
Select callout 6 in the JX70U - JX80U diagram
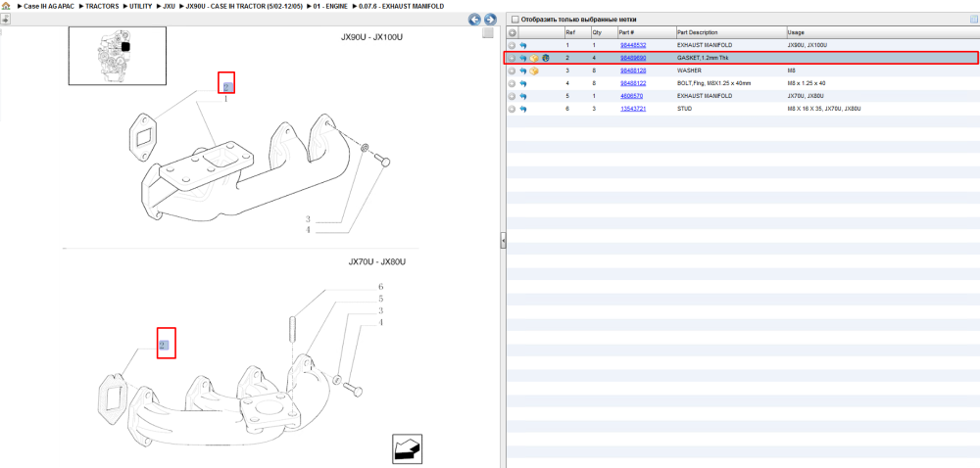(x=380, y=287)
